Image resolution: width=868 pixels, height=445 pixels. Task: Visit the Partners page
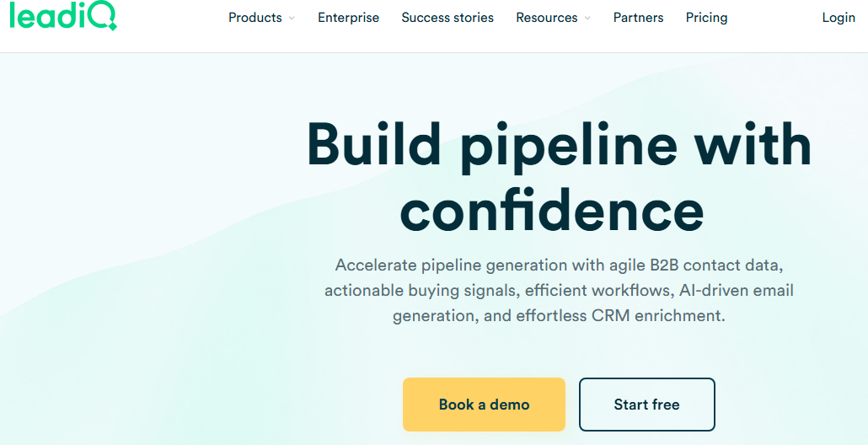coord(638,18)
